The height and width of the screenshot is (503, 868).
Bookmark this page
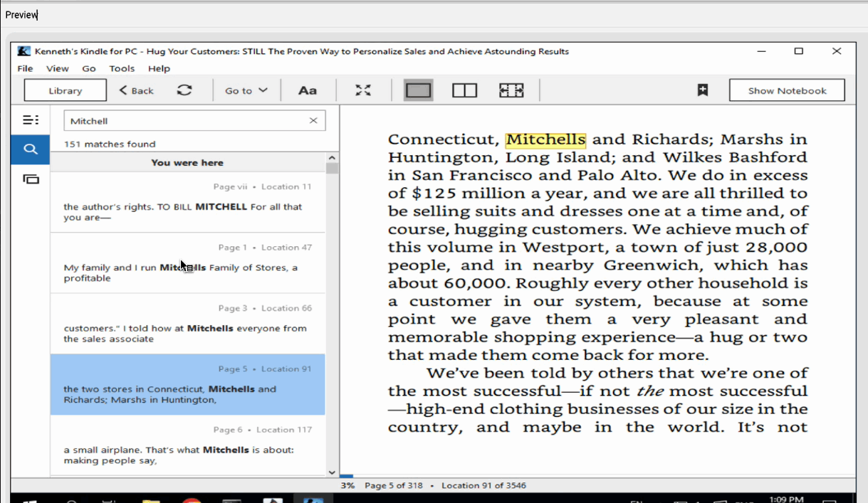702,90
